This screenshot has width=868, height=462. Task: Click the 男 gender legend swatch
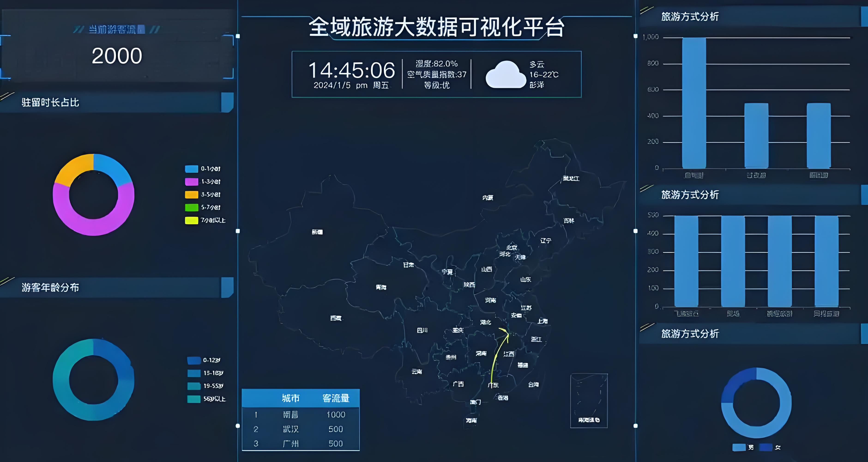[x=739, y=447]
